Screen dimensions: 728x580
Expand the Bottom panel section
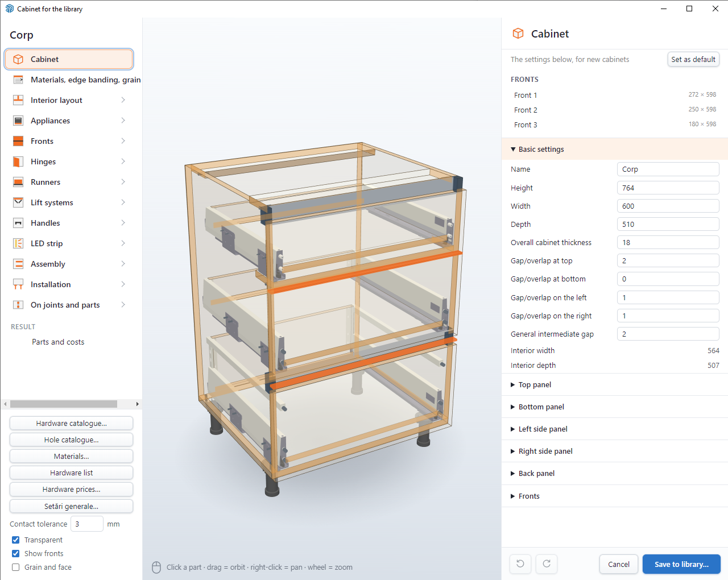pyautogui.click(x=615, y=407)
